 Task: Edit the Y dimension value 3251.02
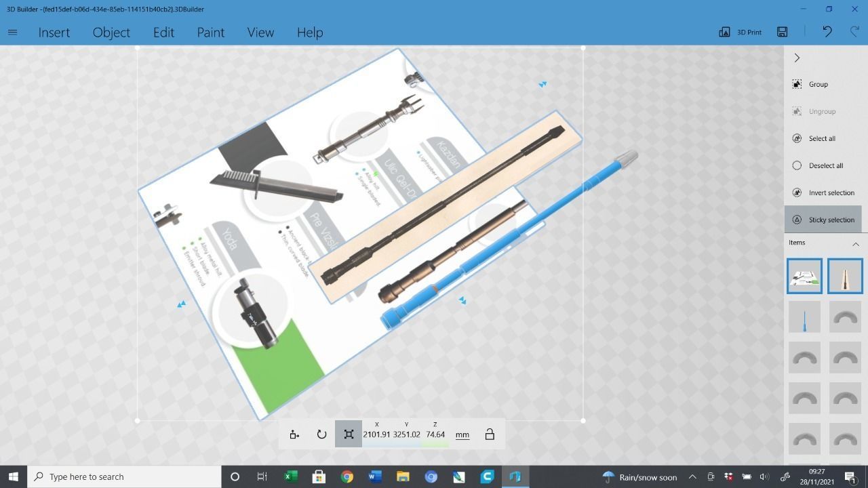[x=406, y=434]
